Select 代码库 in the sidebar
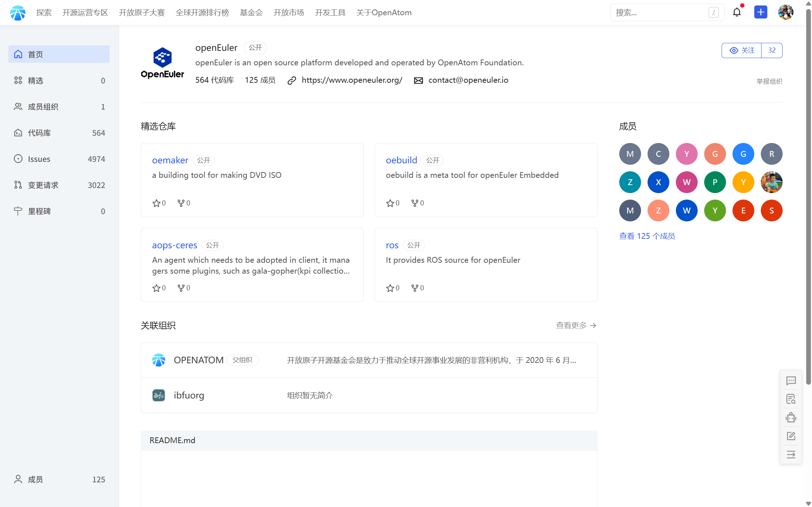Screen dimensions: 812x507 coord(59,133)
